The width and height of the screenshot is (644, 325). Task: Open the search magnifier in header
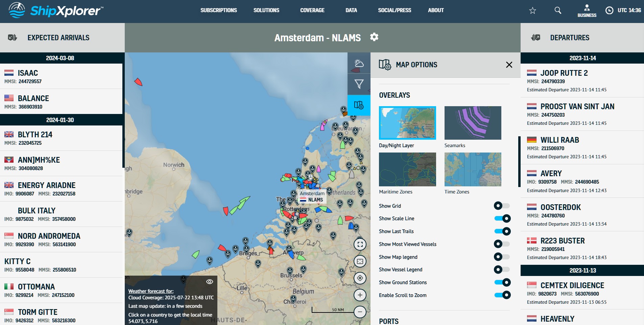point(558,10)
